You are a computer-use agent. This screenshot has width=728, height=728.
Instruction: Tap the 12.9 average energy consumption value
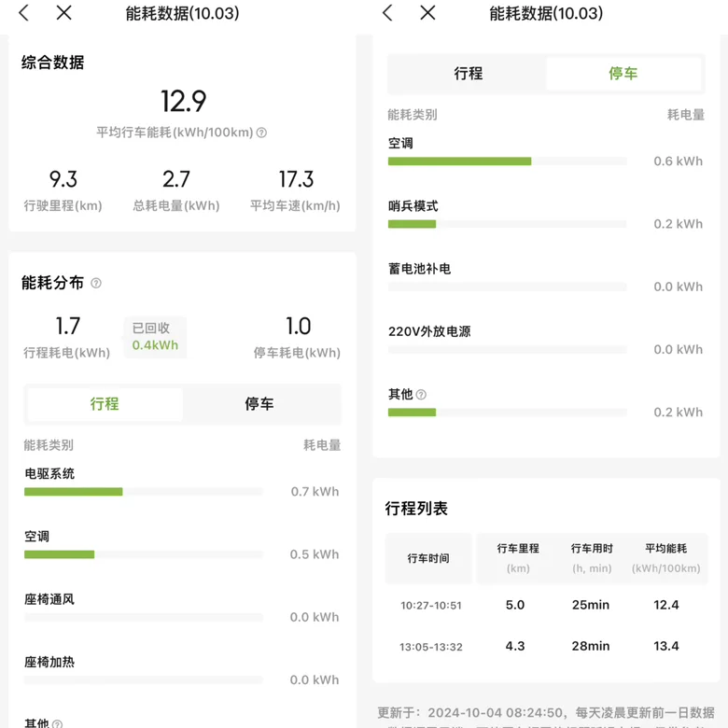click(x=183, y=101)
